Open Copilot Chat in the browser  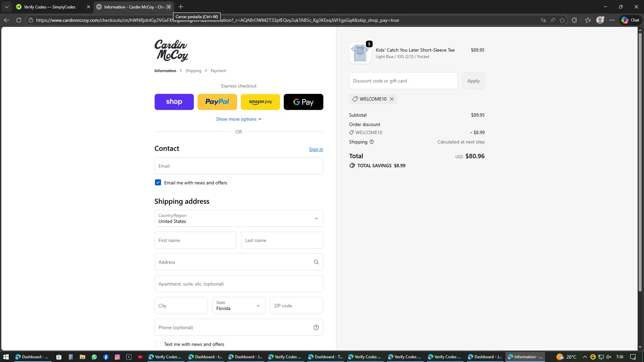pos(630,20)
